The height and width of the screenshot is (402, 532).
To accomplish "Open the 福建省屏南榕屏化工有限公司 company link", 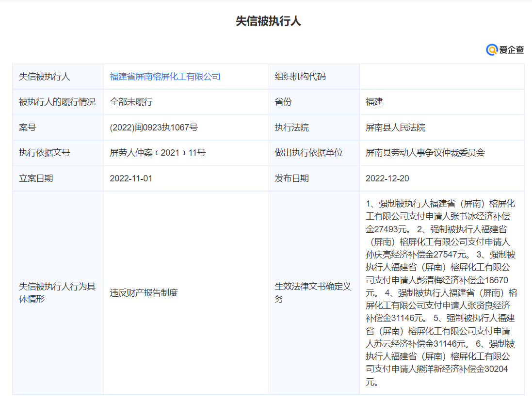I will pos(165,77).
